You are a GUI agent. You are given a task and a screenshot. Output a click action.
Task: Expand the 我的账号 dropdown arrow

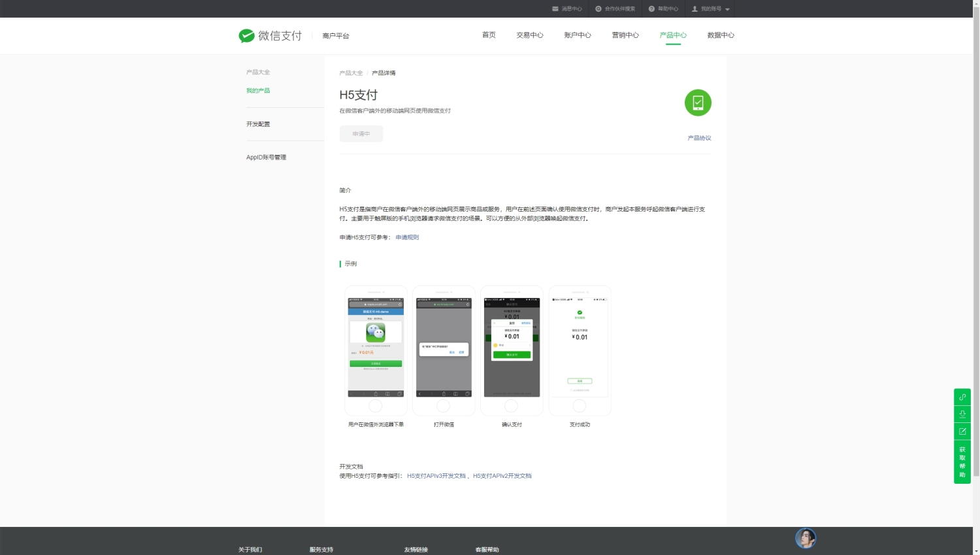click(x=727, y=9)
